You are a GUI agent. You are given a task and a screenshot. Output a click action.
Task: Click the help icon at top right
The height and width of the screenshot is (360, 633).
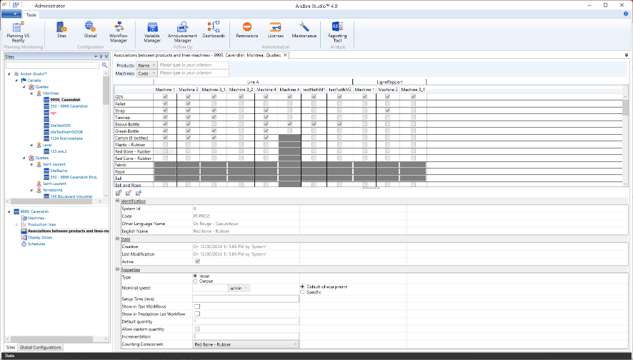point(626,14)
